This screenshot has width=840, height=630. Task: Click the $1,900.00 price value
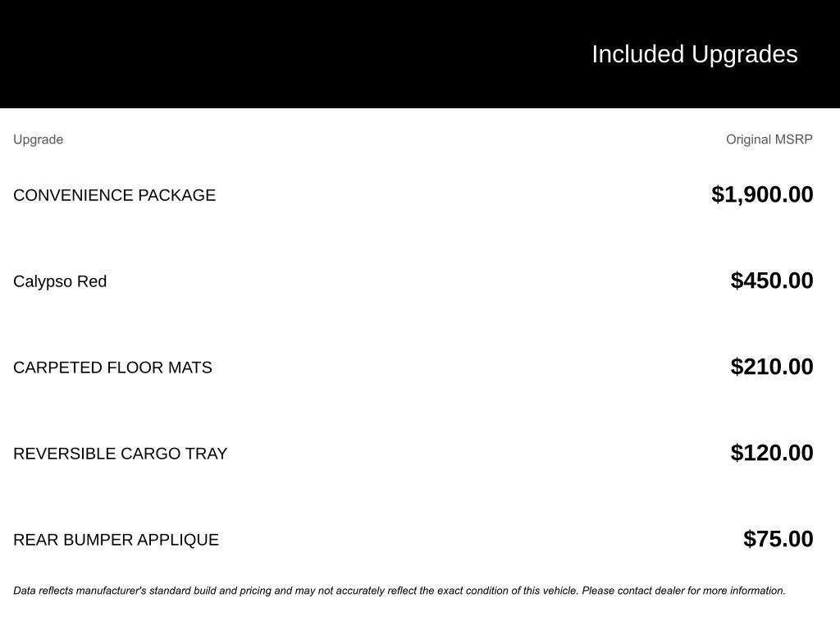pyautogui.click(x=762, y=194)
